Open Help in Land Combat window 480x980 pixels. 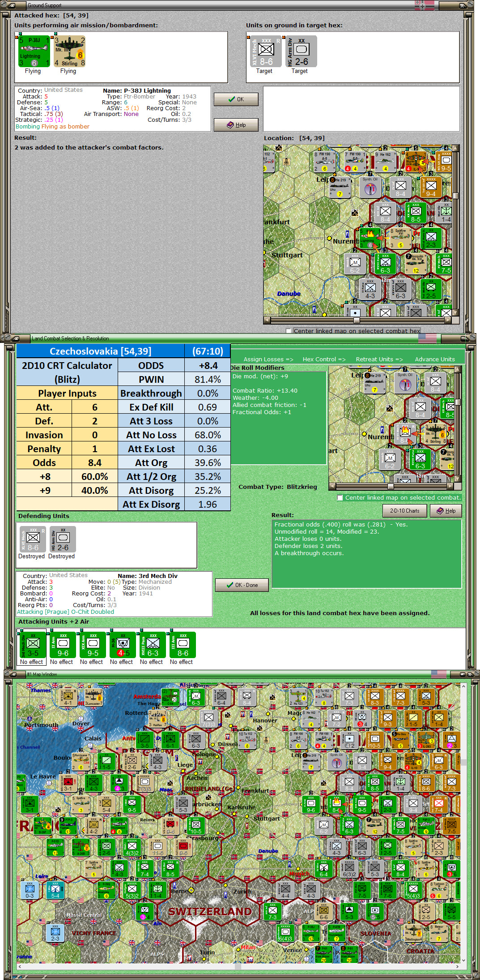tap(446, 510)
